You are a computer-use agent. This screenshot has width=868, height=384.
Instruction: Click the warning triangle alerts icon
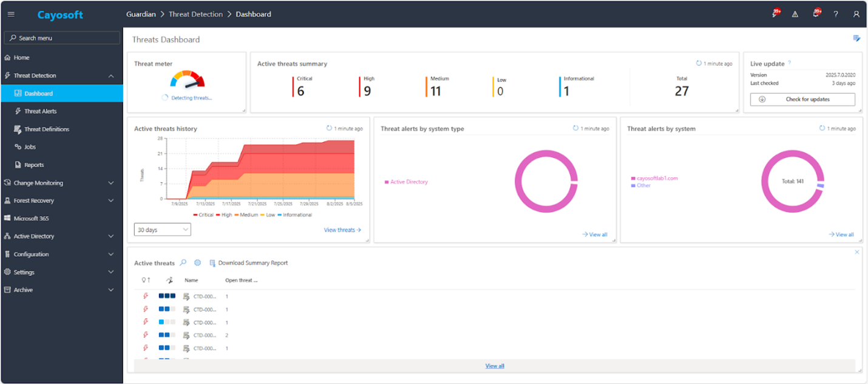coord(795,14)
